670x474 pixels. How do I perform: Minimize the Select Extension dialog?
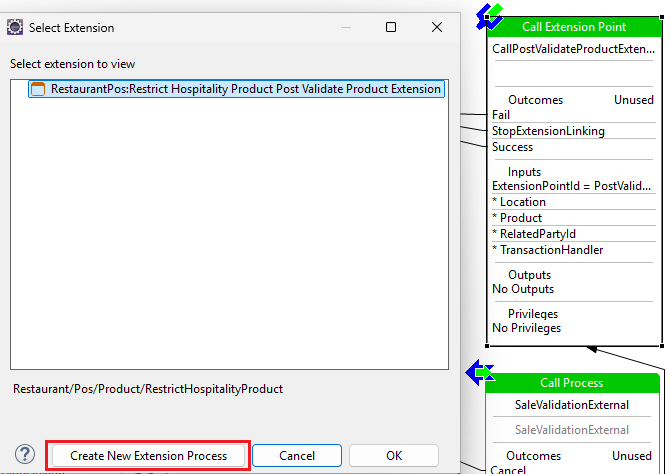pos(346,27)
